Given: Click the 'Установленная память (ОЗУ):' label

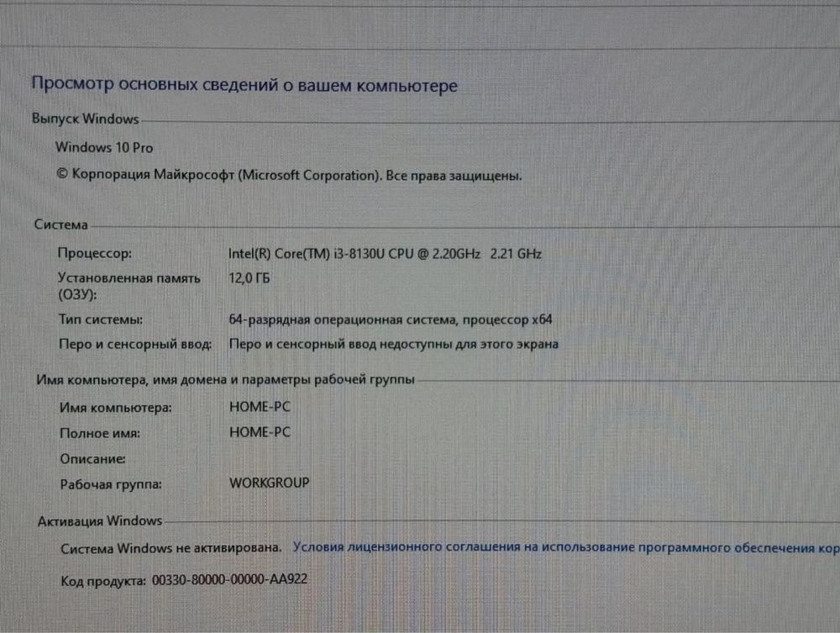Looking at the screenshot, I should click(x=129, y=286).
